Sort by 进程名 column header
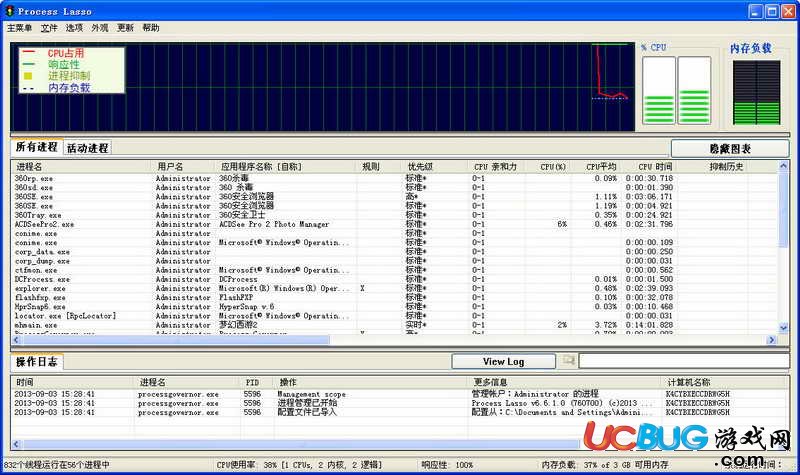The width and height of the screenshot is (800, 475). tap(82, 166)
